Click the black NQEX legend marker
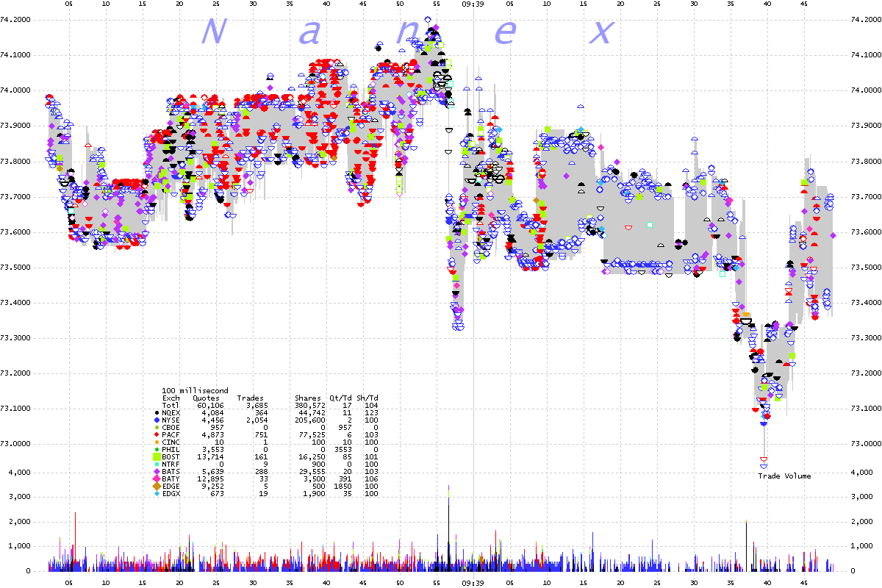882x588 pixels. pos(156,414)
